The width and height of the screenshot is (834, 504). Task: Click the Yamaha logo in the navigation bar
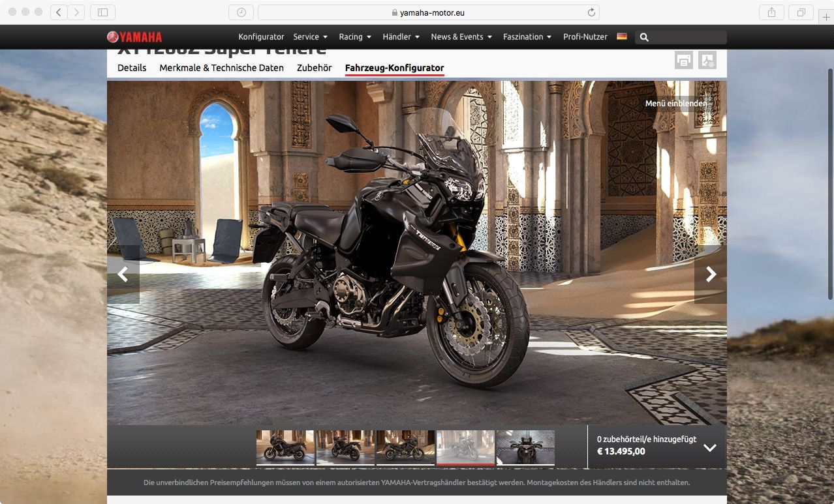[x=134, y=37]
